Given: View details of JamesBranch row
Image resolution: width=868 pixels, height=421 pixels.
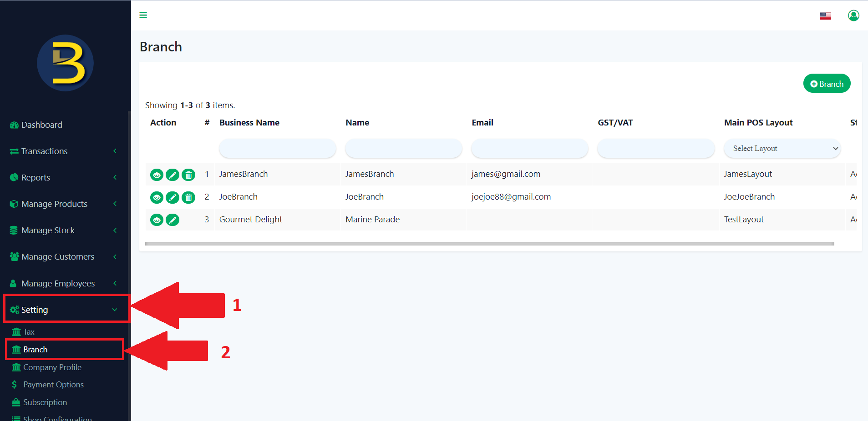Looking at the screenshot, I should click(157, 175).
